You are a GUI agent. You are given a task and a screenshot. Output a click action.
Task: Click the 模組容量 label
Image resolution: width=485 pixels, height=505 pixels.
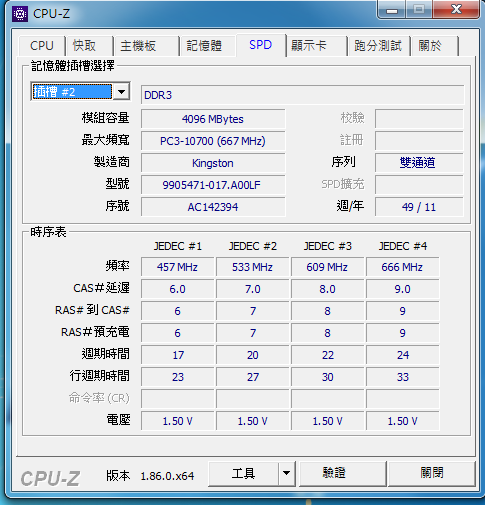pyautogui.click(x=105, y=118)
